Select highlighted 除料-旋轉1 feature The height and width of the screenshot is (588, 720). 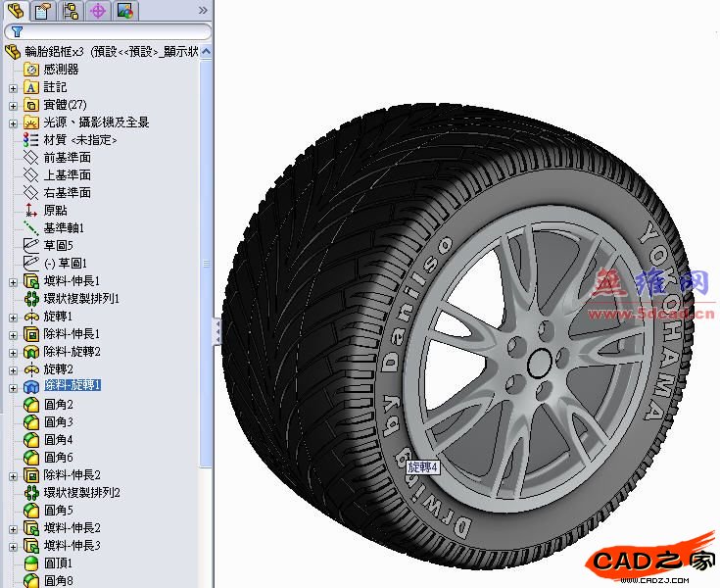(72, 385)
